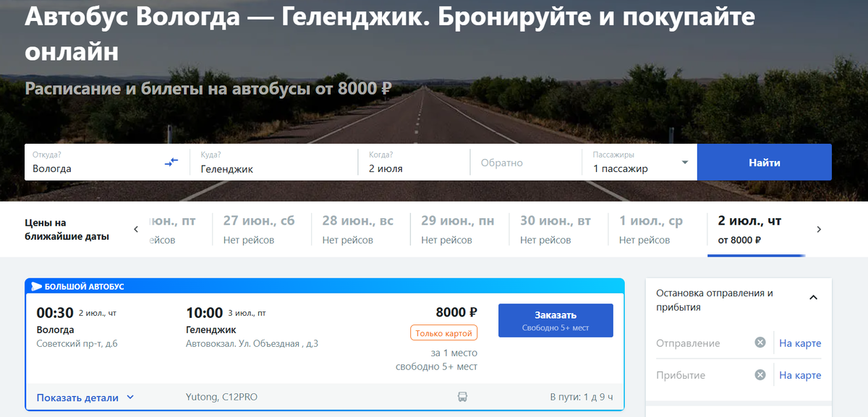Click the Заказать button
The height and width of the screenshot is (417, 868).
pyautogui.click(x=556, y=320)
